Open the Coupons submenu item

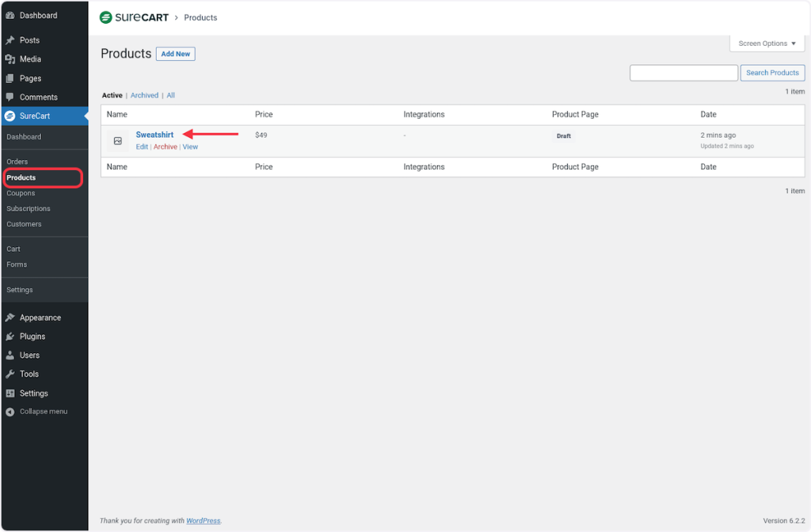(21, 193)
